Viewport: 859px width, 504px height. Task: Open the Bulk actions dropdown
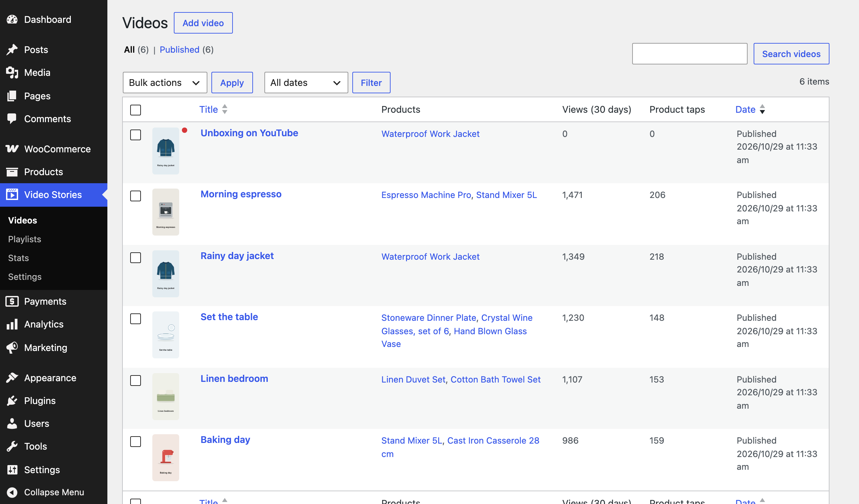(165, 83)
